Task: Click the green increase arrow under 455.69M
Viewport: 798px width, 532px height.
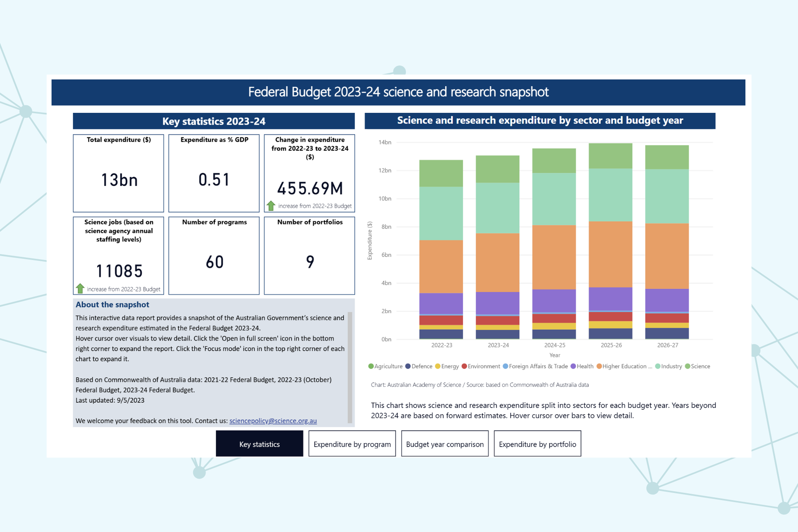Action: coord(271,205)
